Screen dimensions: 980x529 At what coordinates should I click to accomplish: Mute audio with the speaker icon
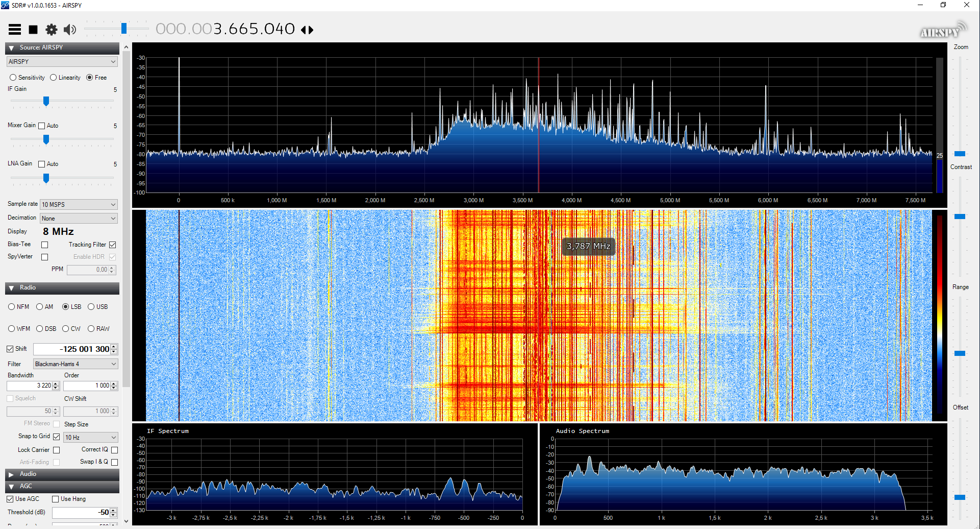point(70,30)
